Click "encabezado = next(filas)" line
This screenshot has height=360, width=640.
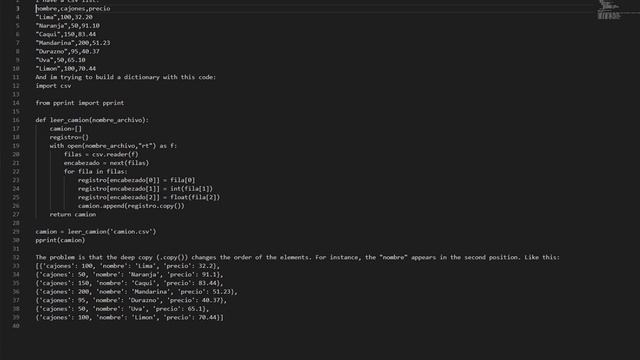pos(107,163)
